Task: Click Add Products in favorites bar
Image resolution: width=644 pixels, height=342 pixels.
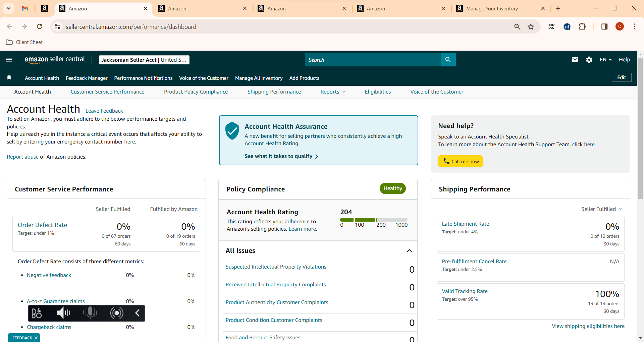Action: pyautogui.click(x=304, y=78)
